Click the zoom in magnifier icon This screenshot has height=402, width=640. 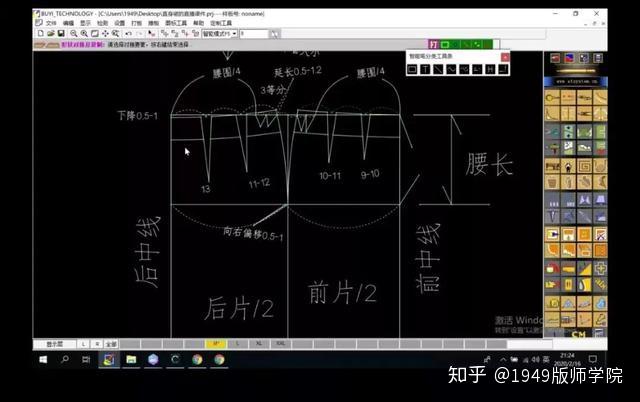(84, 33)
